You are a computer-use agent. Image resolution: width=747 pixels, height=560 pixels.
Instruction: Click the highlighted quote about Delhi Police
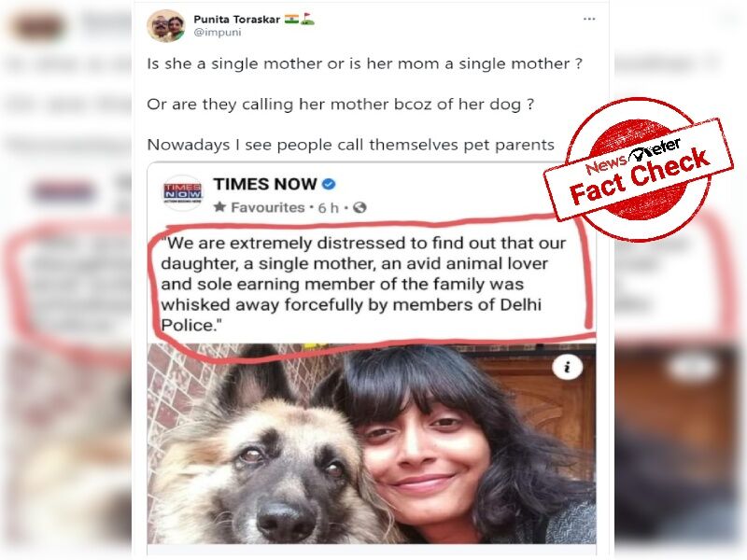[x=363, y=285]
